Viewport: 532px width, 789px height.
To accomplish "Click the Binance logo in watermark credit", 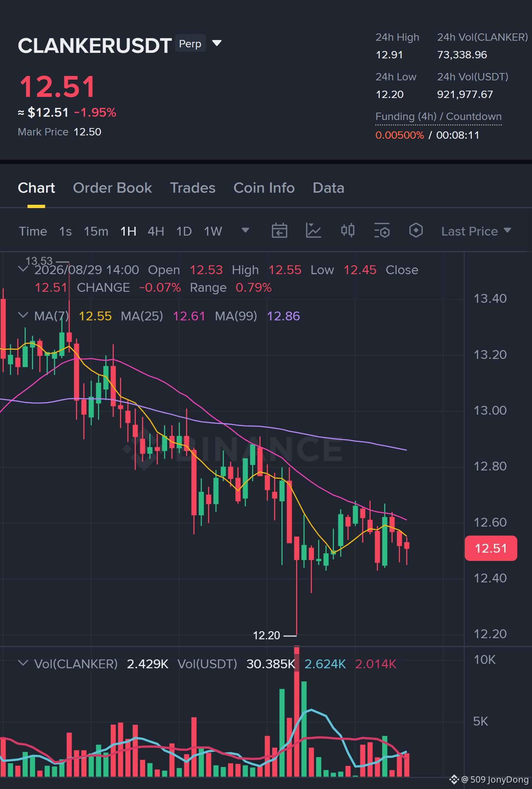I will 454,779.
